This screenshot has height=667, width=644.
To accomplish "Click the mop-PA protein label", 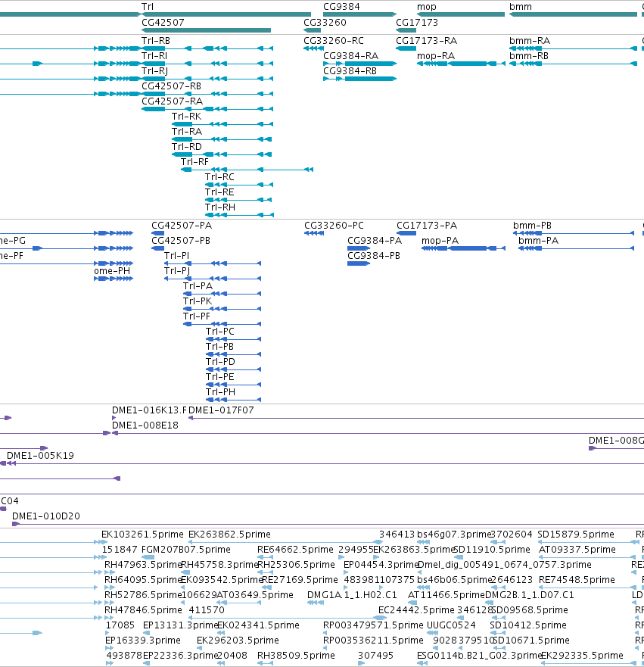I will pos(440,241).
